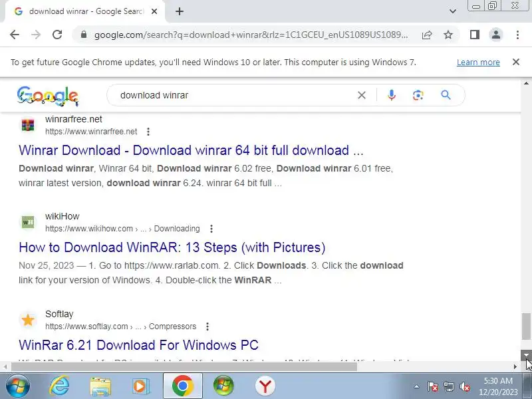Image resolution: width=532 pixels, height=399 pixels.
Task: View site information lock icon
Action: point(84,35)
